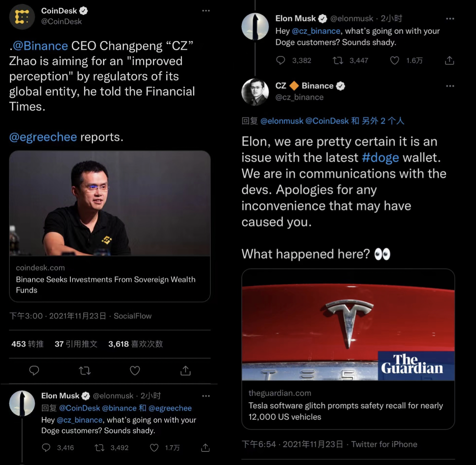This screenshot has height=465, width=476.
Task: Open the @egreechee mention link
Action: [x=43, y=137]
